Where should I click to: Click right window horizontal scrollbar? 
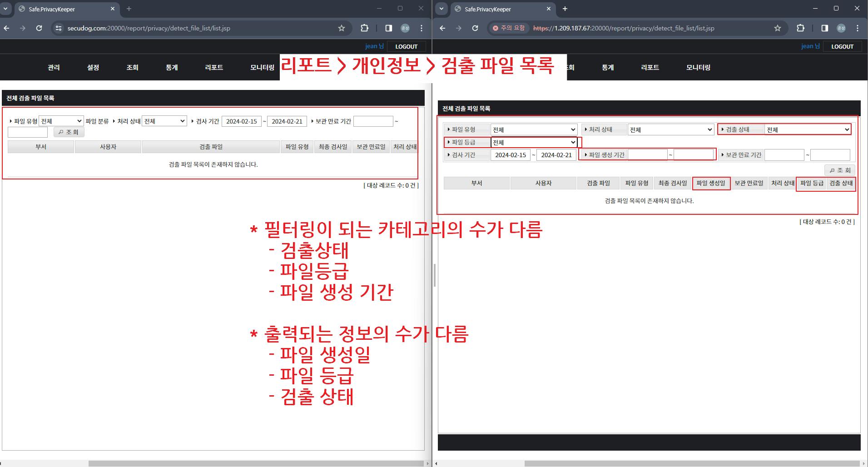[x=693, y=463]
